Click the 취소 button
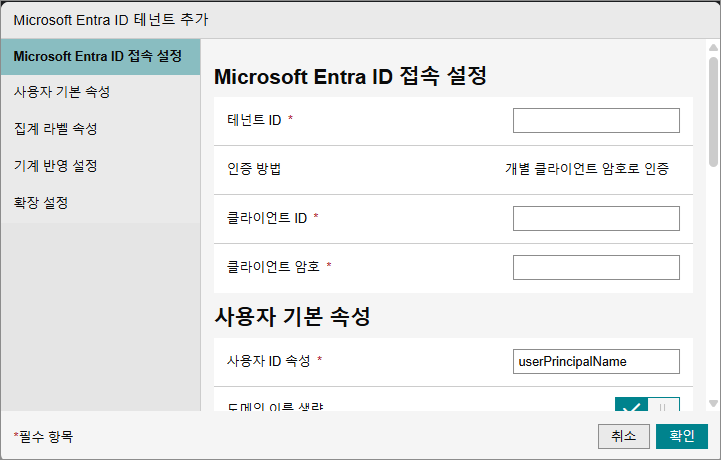 (x=624, y=436)
